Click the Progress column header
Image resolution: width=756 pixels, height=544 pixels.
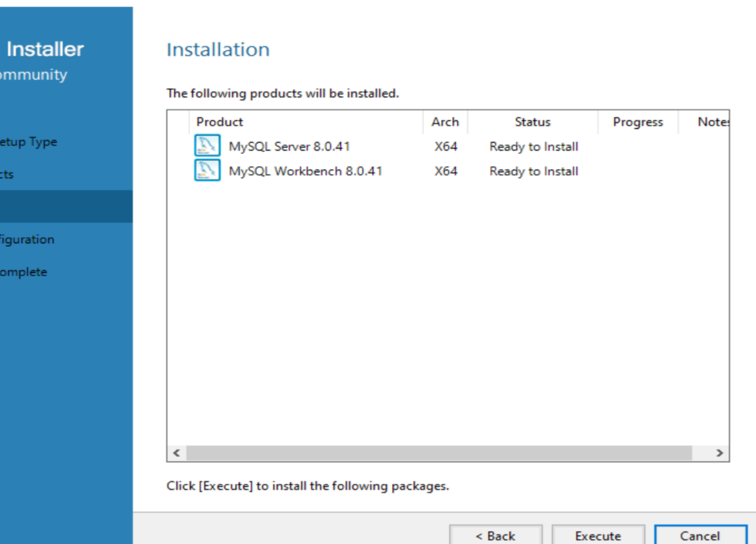tap(638, 122)
